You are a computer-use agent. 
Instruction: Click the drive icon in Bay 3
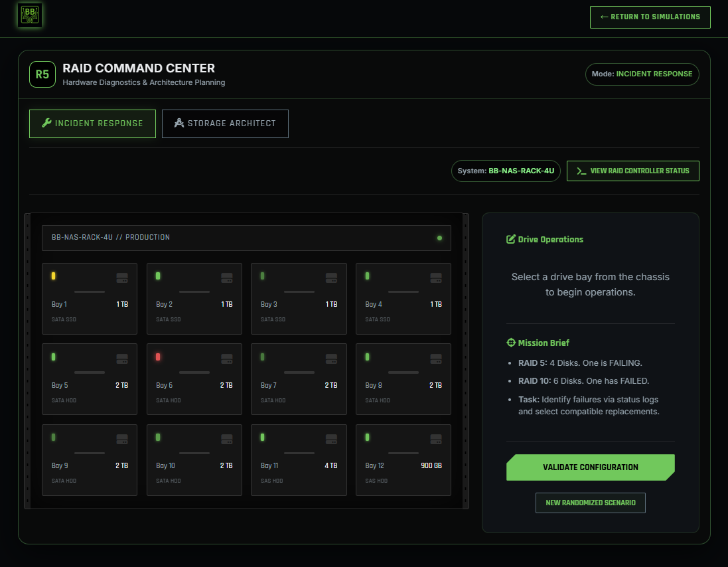point(331,278)
